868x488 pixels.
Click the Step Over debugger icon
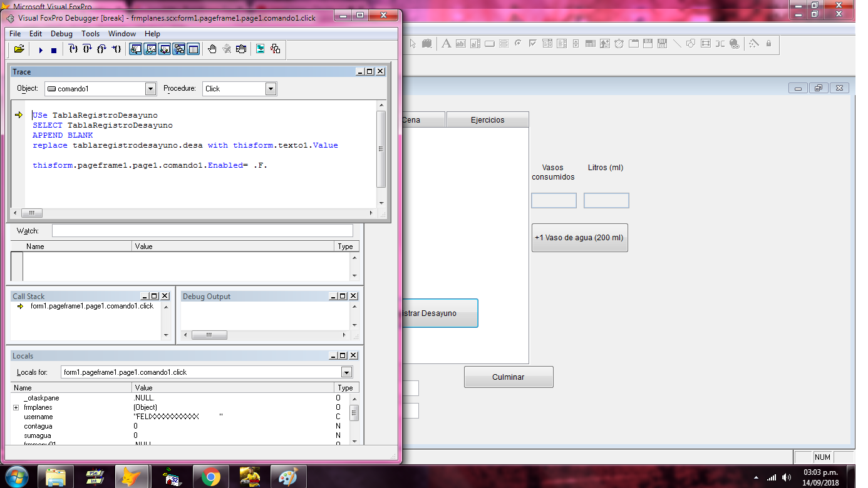click(87, 49)
